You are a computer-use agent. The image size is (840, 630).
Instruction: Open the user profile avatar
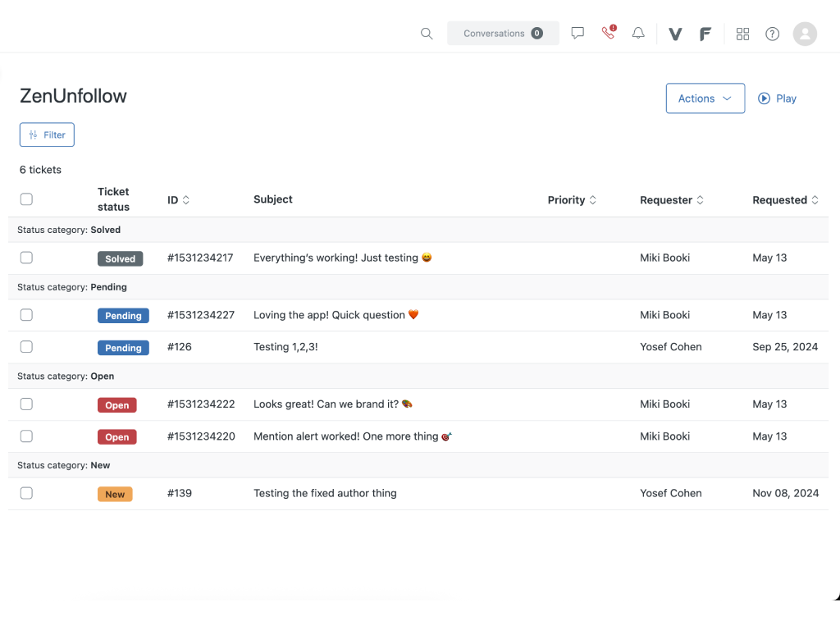805,34
